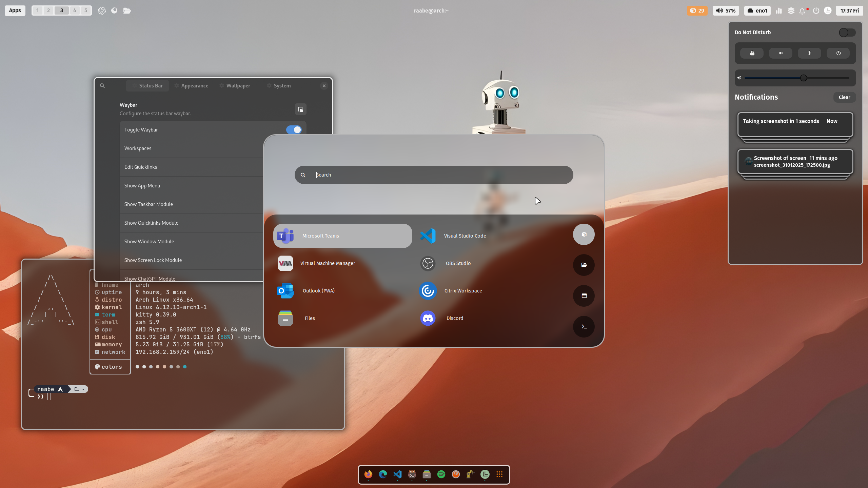Click the bell notification icon in waybar
868x488 pixels.
click(802, 11)
